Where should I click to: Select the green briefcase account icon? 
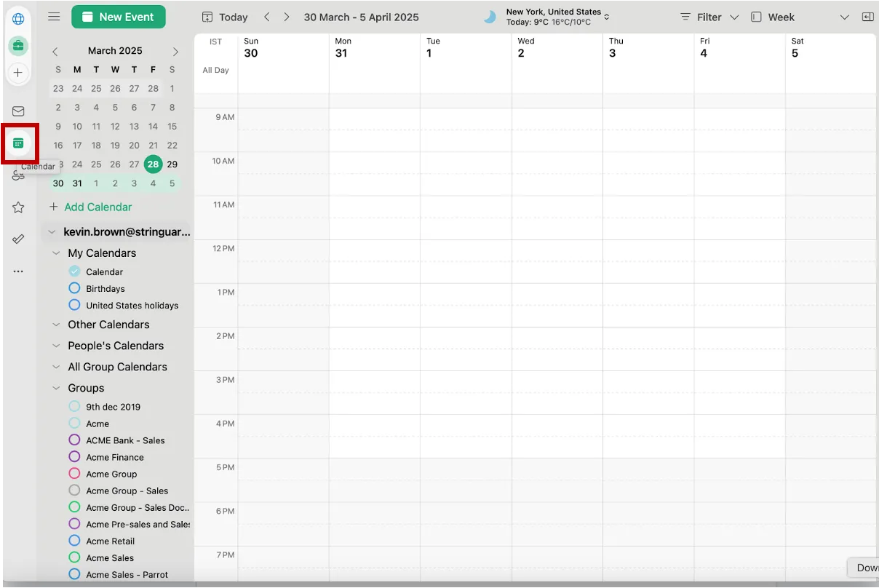coord(18,46)
